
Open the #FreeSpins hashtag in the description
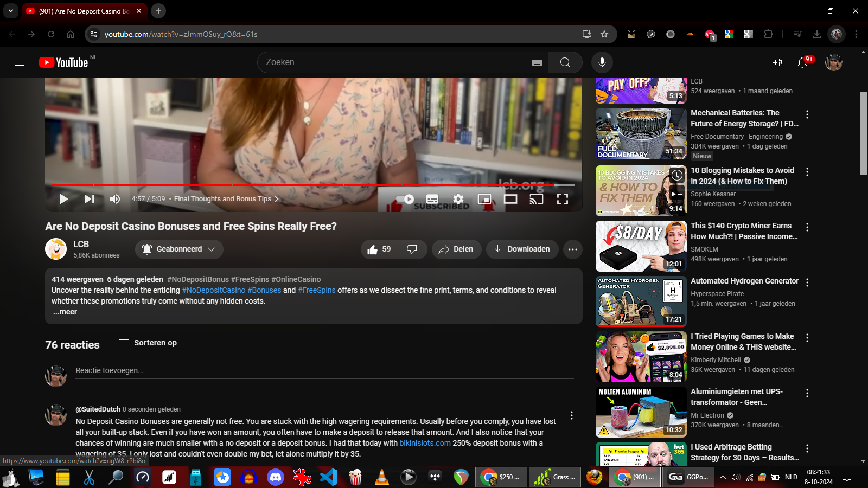(317, 290)
